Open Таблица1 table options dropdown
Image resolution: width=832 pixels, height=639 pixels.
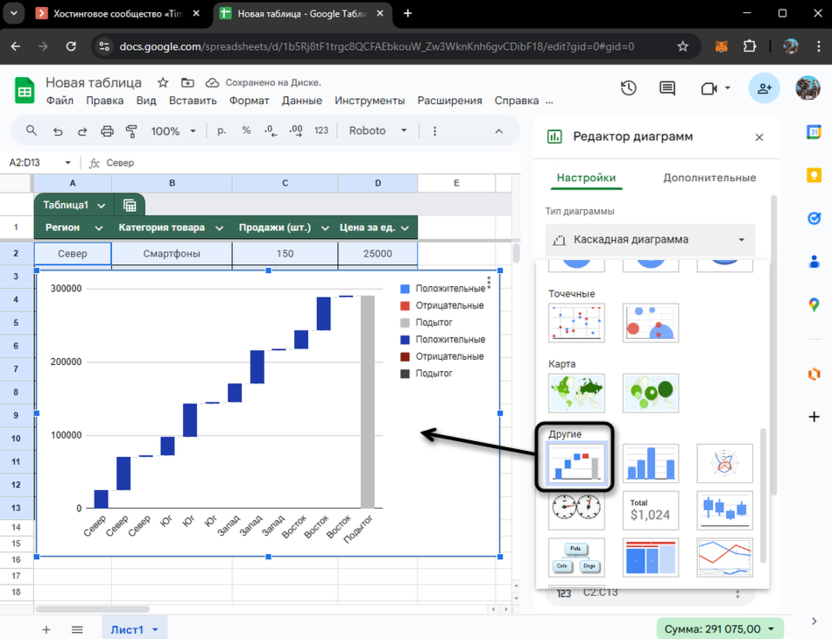[x=101, y=205]
